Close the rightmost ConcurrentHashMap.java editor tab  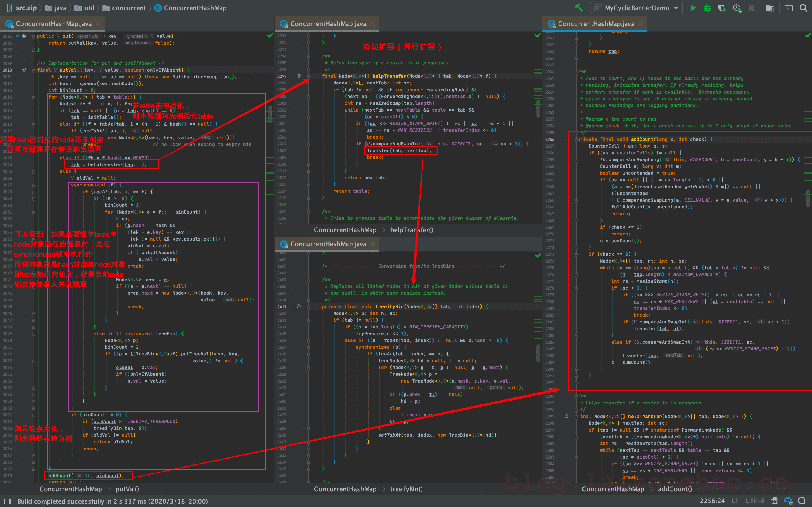tap(641, 24)
